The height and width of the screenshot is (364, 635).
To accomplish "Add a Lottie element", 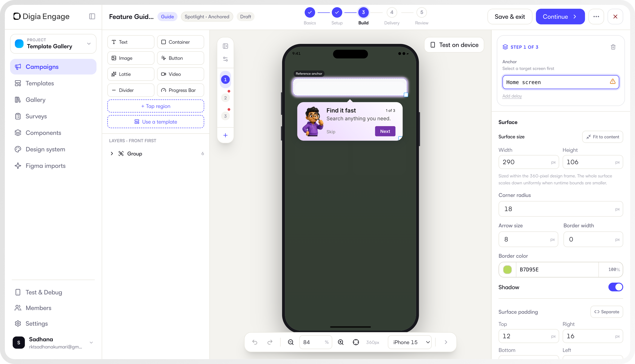I will [131, 74].
